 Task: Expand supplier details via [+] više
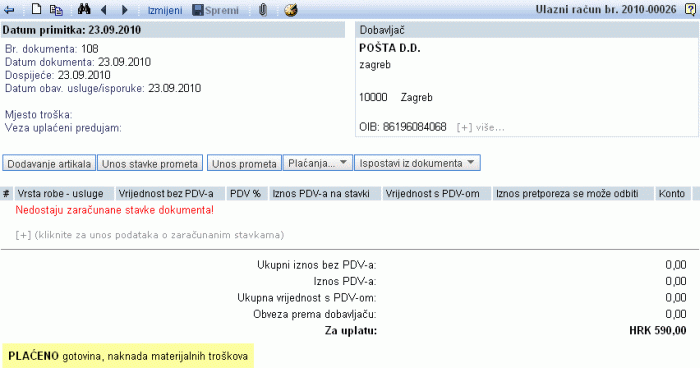click(480, 128)
